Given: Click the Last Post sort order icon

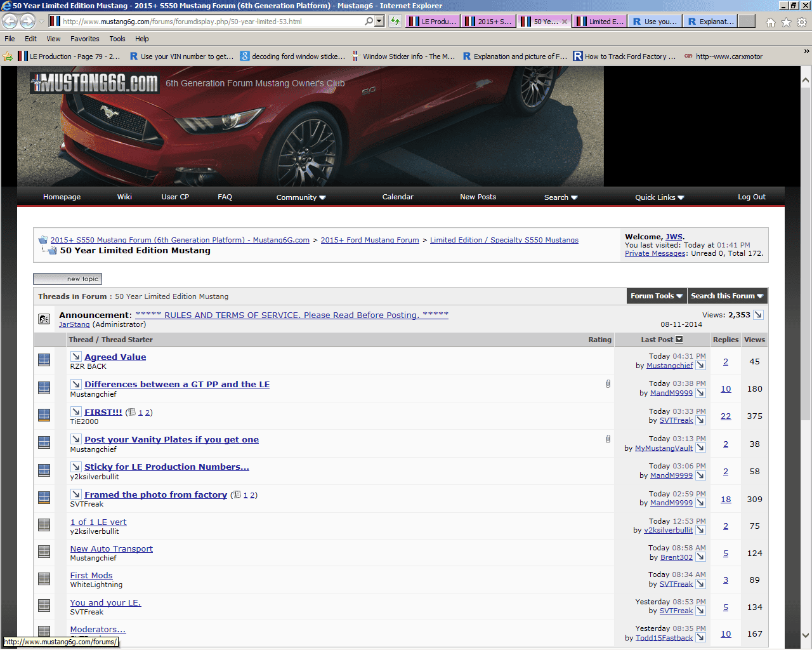Looking at the screenshot, I should 679,340.
